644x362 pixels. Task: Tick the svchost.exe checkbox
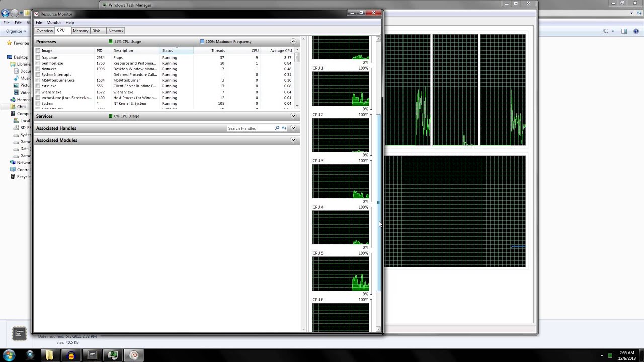[38, 98]
